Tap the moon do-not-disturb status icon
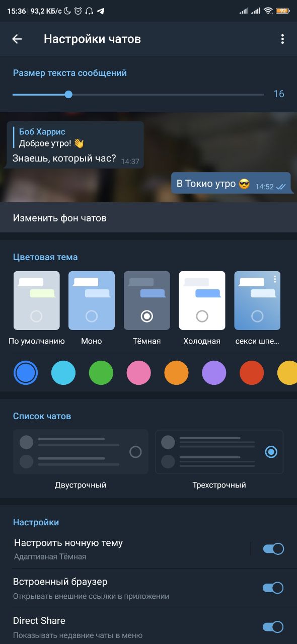Screen dimensions: 297x644 [x=67, y=11]
